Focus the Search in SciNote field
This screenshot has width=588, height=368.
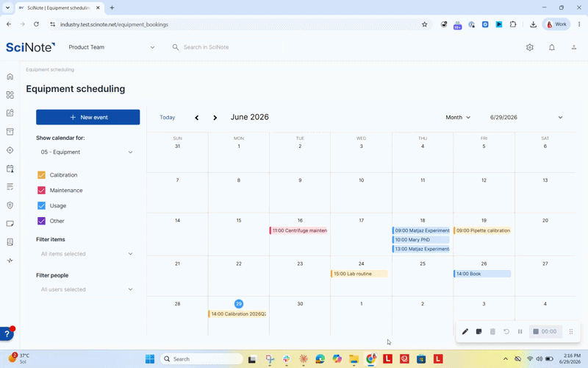tap(226, 47)
